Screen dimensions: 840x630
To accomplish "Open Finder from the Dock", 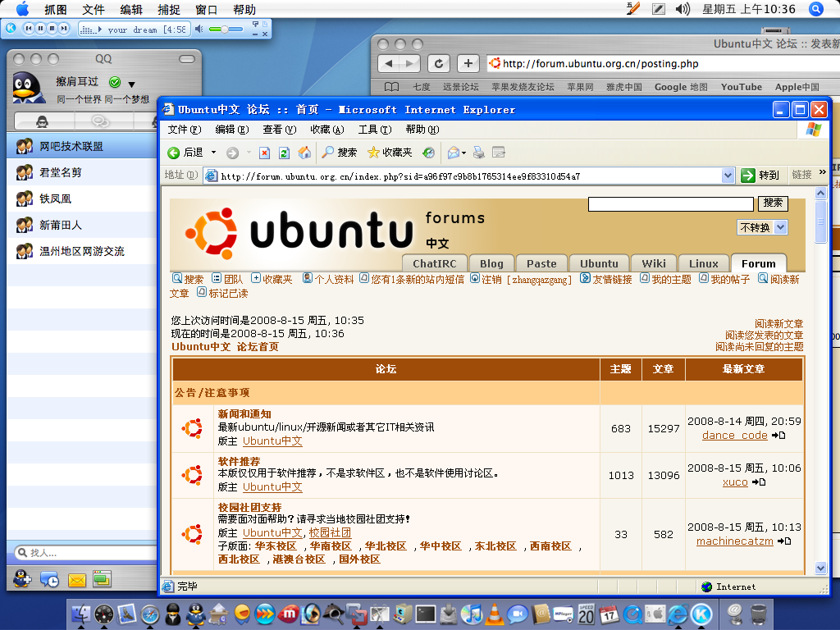I will 81,614.
